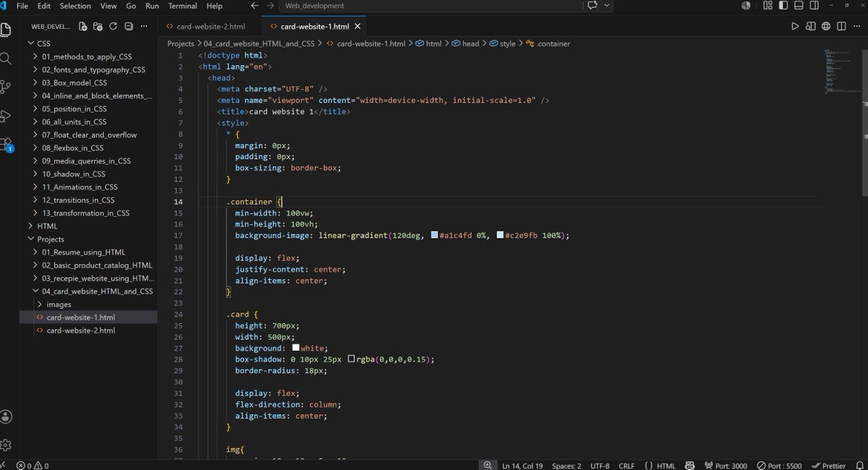The width and height of the screenshot is (868, 470).
Task: Expand the HTML folder
Action: pyautogui.click(x=88, y=226)
